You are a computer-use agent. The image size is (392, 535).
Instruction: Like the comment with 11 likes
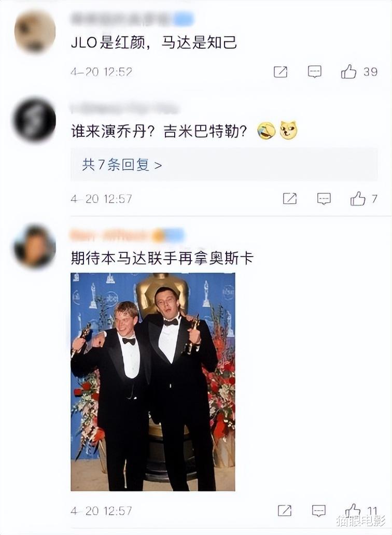tap(353, 510)
